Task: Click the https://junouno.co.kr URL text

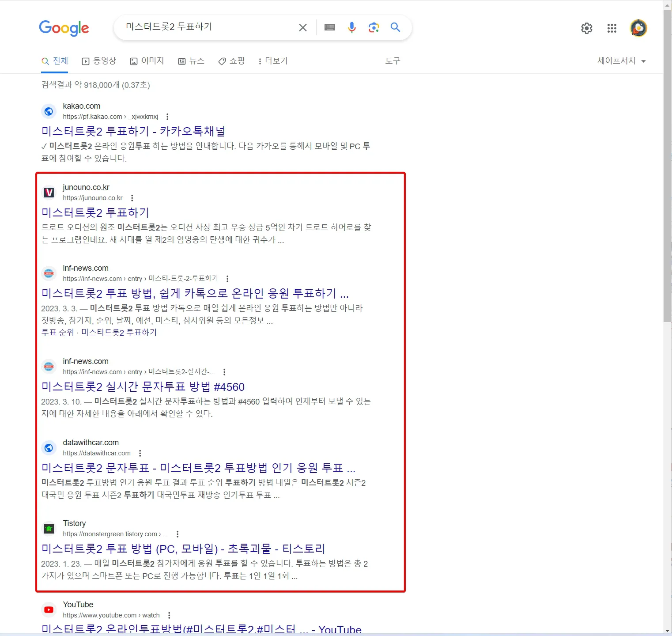Action: (93, 198)
